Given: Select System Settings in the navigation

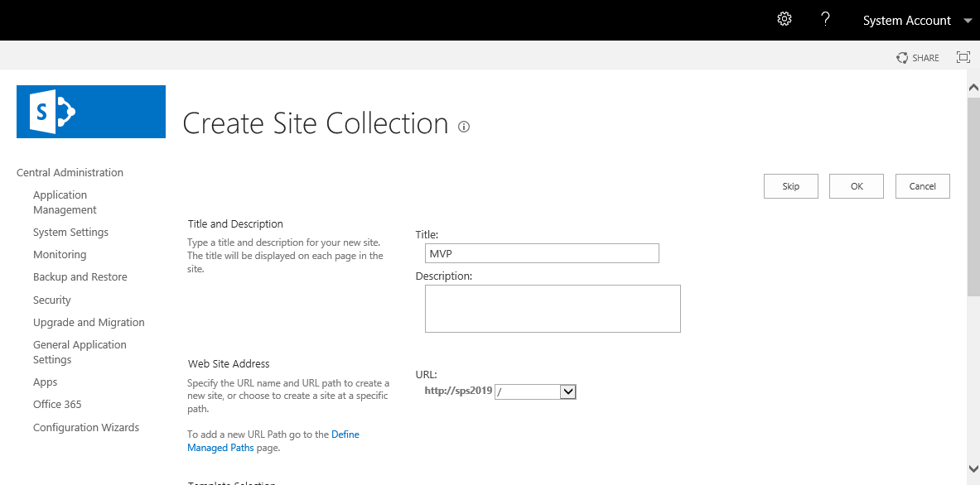Looking at the screenshot, I should [x=70, y=232].
